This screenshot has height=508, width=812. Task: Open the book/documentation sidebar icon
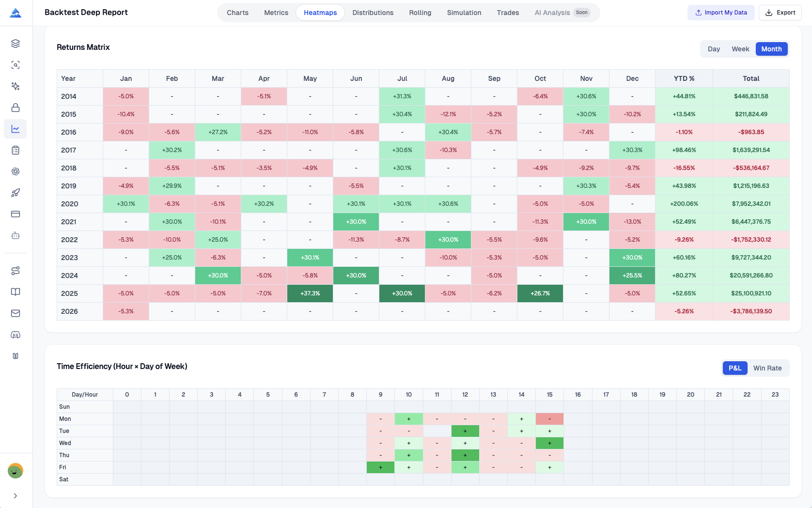point(15,292)
